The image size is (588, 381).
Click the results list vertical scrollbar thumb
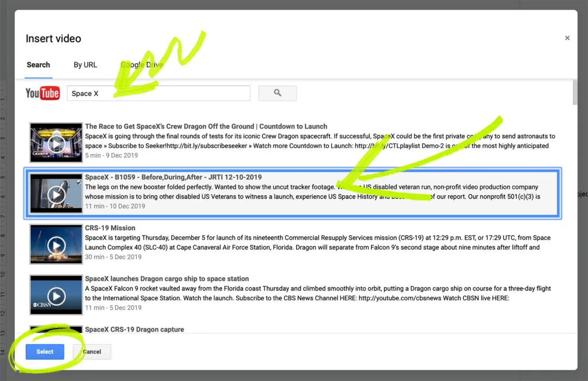pyautogui.click(x=575, y=92)
